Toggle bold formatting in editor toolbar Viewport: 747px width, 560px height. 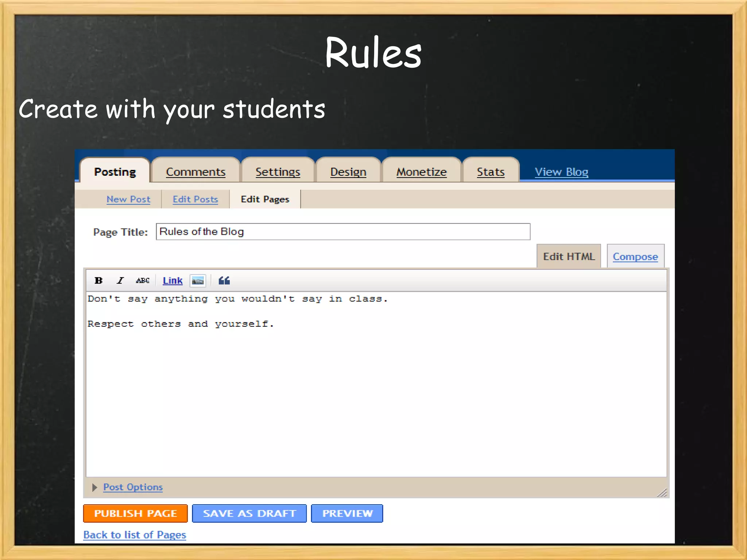[98, 280]
